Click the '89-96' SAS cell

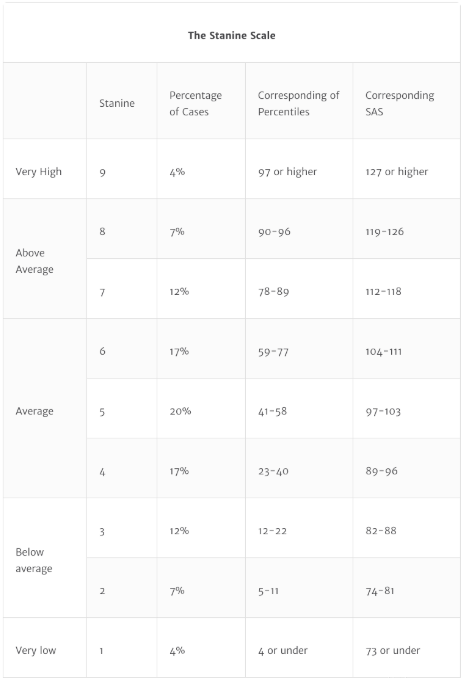(381, 471)
